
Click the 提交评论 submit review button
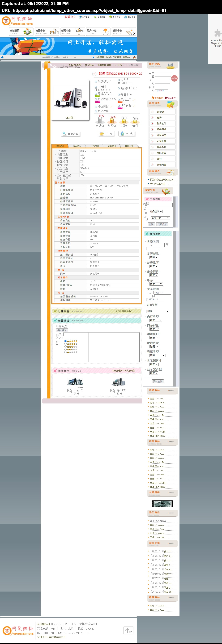pyautogui.click(x=62, y=330)
